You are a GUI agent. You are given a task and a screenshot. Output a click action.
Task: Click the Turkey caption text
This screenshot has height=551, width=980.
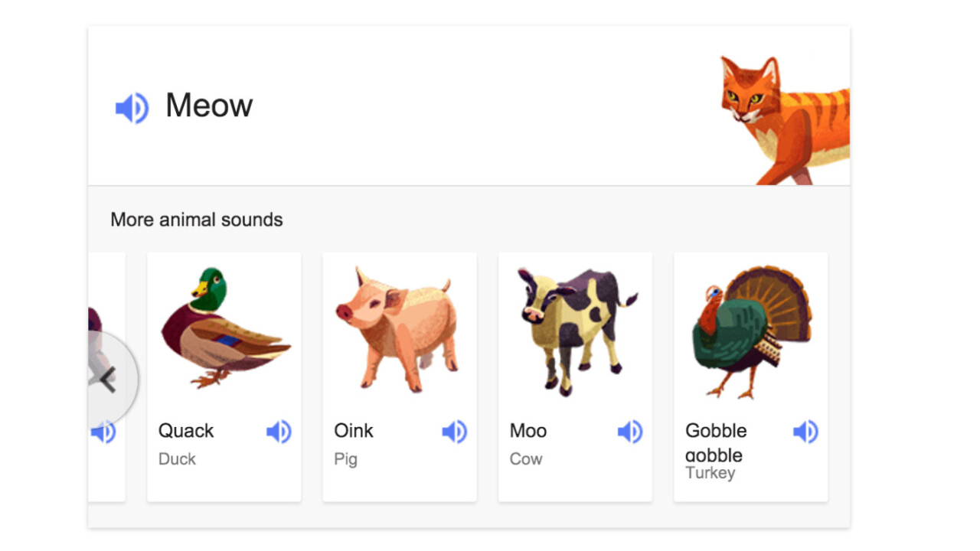pyautogui.click(x=710, y=473)
